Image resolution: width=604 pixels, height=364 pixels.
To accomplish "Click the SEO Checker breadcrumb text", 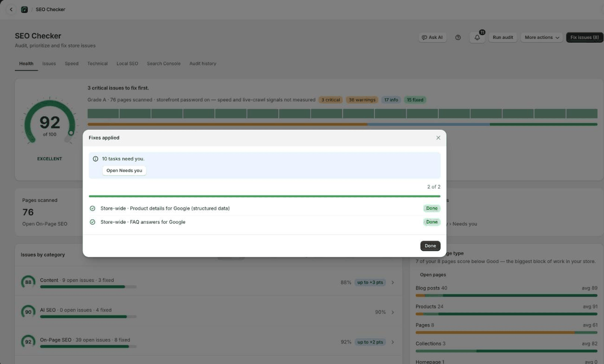I will (x=50, y=10).
